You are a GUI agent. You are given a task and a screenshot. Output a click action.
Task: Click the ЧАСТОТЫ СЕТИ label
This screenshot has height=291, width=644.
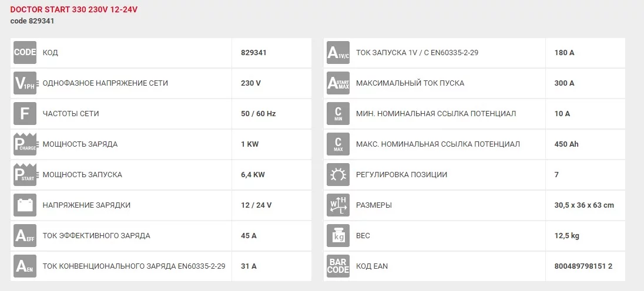pos(71,114)
